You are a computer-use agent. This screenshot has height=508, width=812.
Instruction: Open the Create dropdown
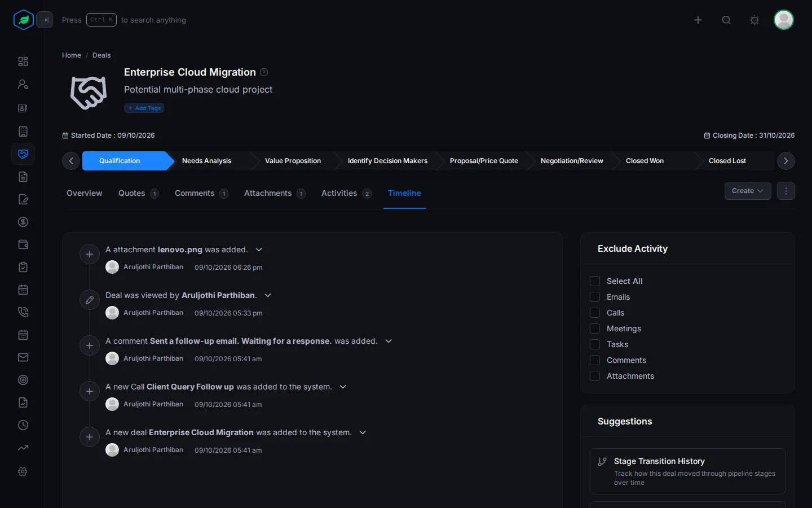(748, 191)
